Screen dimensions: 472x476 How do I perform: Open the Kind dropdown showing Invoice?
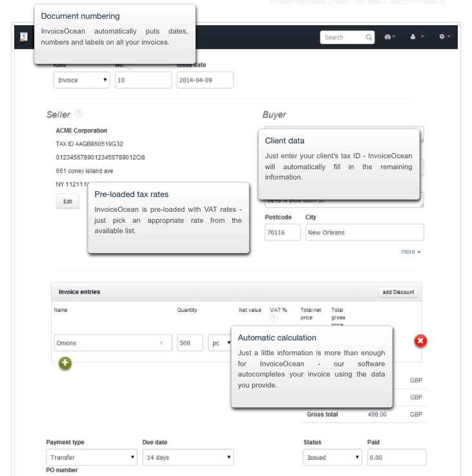(82, 80)
